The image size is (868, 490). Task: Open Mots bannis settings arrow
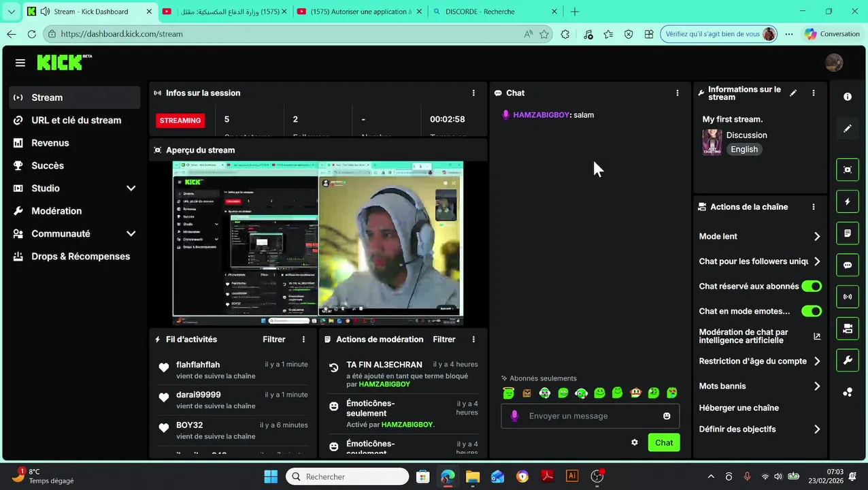click(817, 386)
